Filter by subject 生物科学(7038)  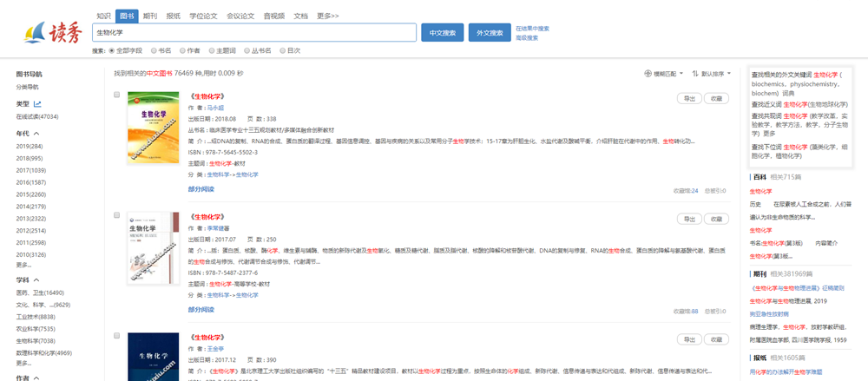[36, 341]
